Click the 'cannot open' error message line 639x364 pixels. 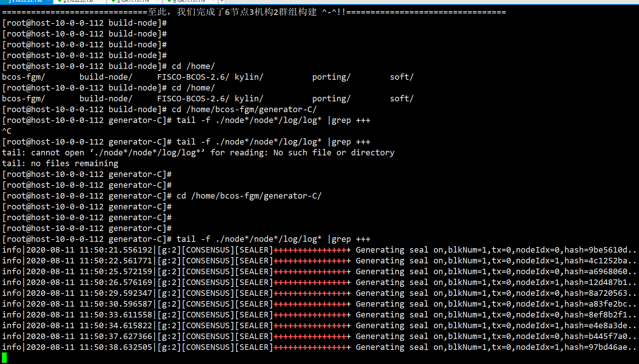(198, 152)
